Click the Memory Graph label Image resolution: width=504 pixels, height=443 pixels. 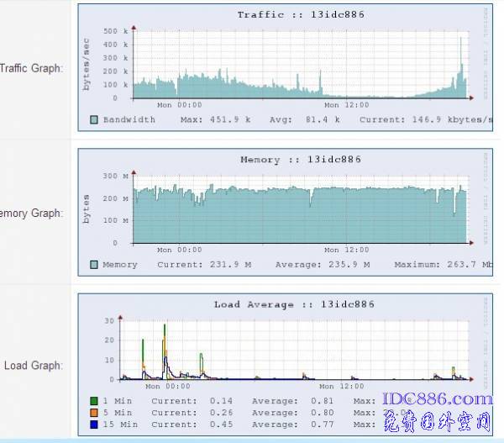[x=31, y=214]
